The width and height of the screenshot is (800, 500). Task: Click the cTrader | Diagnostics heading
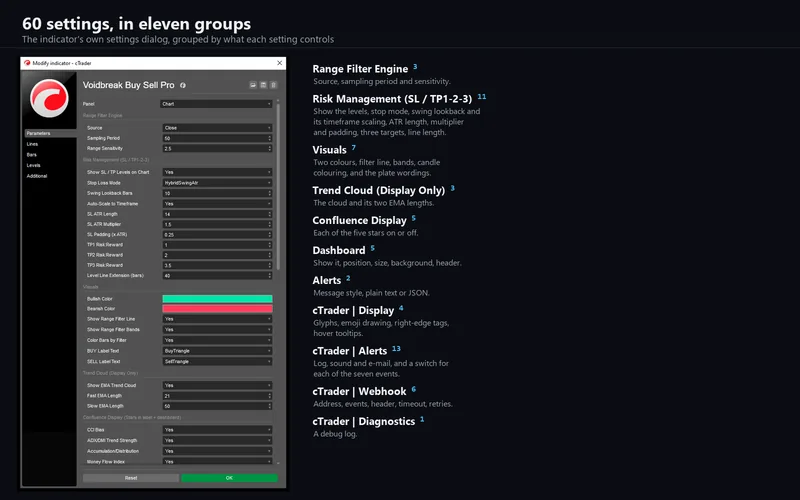tap(364, 421)
